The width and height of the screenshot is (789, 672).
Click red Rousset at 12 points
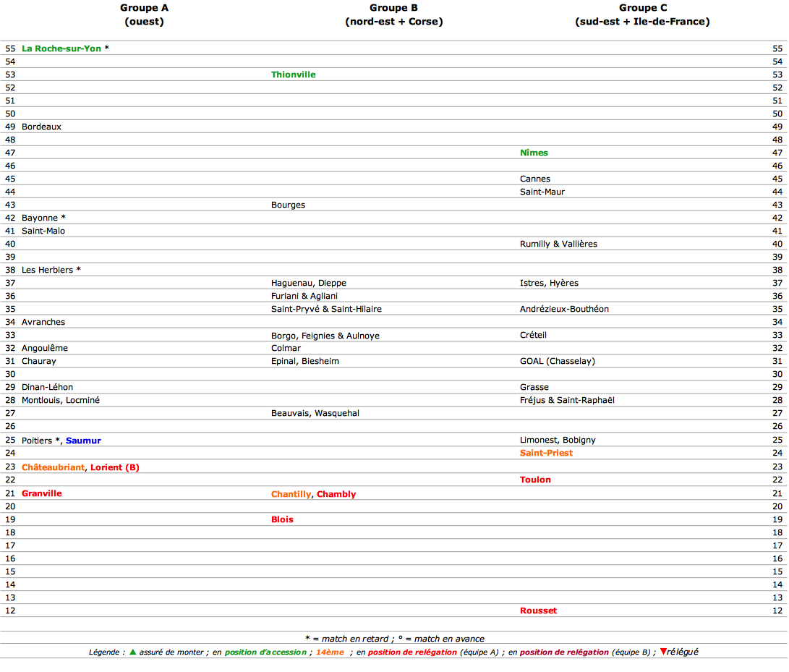(x=538, y=611)
